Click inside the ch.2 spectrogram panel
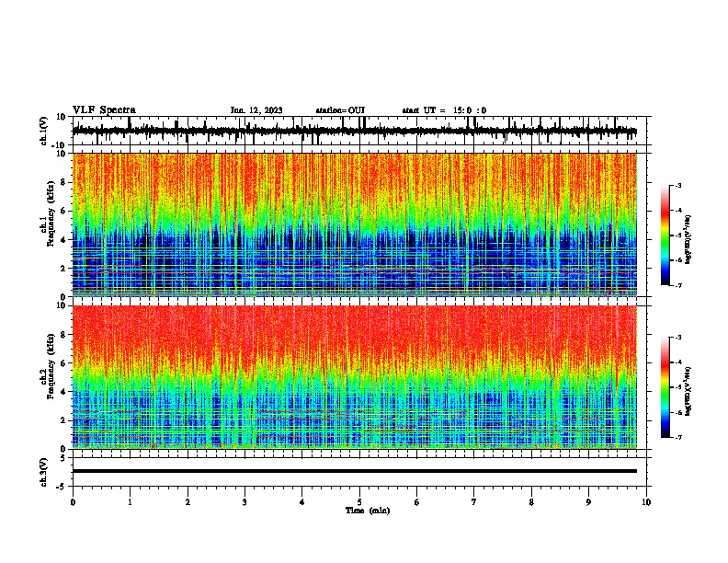The image size is (728, 563). coord(354,377)
